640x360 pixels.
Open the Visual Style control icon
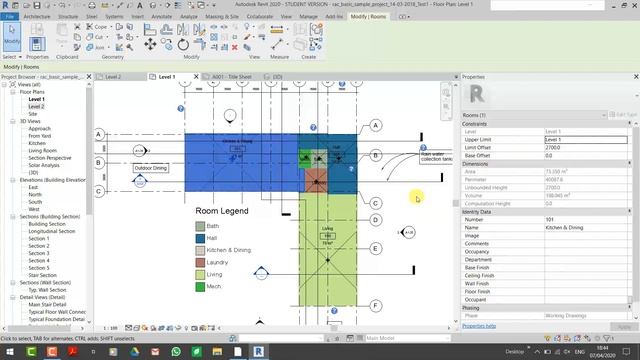(x=137, y=328)
